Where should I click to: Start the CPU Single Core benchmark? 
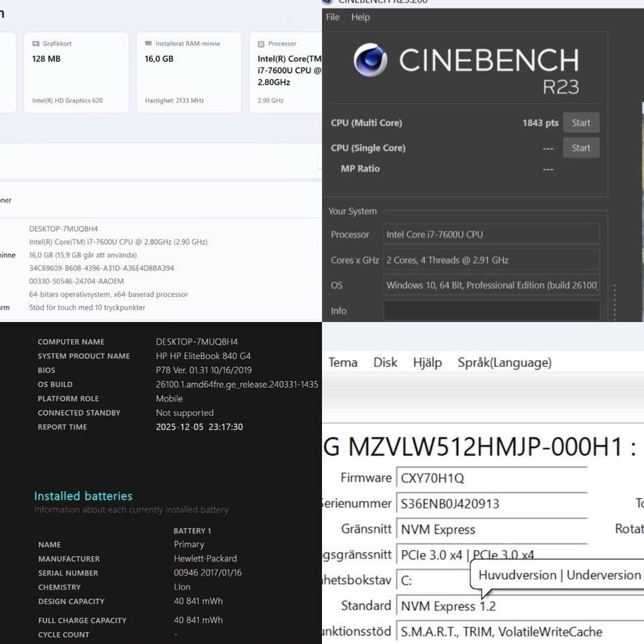click(x=580, y=148)
